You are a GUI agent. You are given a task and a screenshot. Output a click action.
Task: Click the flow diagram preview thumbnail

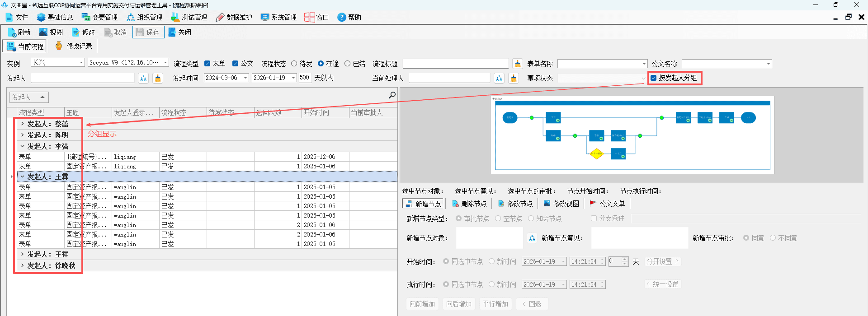tap(632, 135)
